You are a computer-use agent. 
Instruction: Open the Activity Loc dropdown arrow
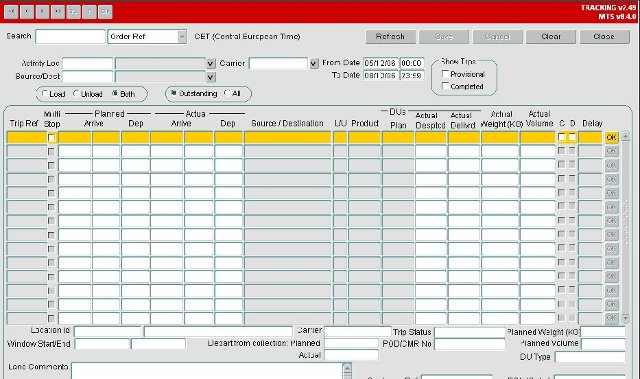pyautogui.click(x=211, y=64)
